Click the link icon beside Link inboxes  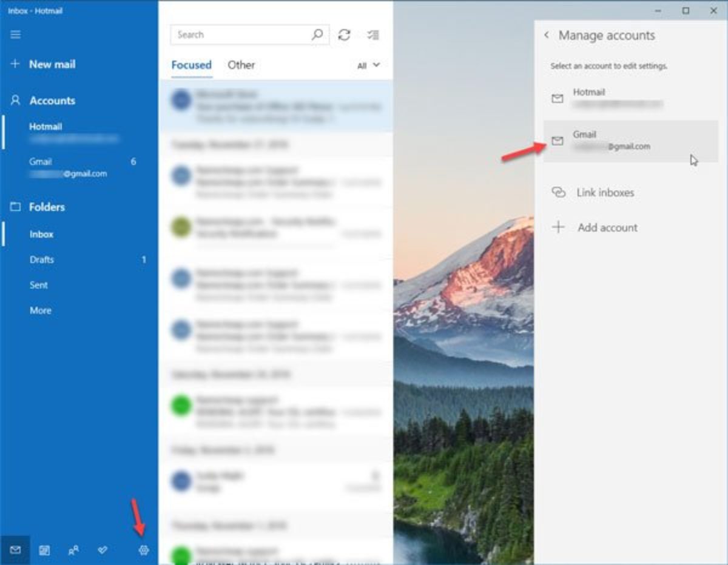(x=558, y=193)
